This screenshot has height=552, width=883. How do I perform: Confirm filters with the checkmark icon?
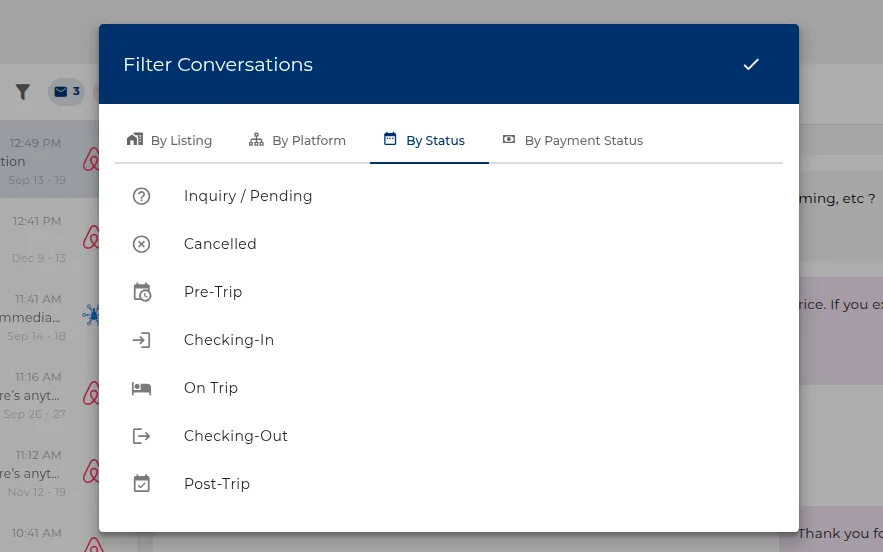tap(751, 65)
